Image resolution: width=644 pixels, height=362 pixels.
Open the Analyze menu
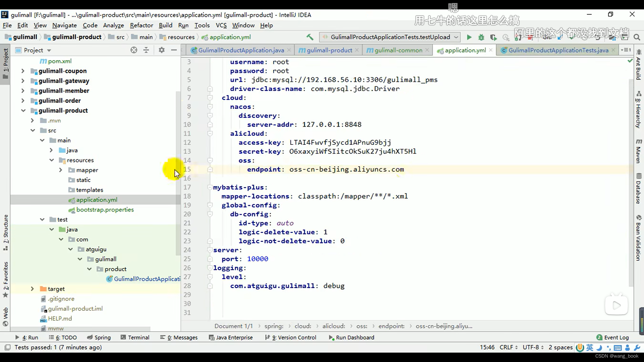point(113,25)
